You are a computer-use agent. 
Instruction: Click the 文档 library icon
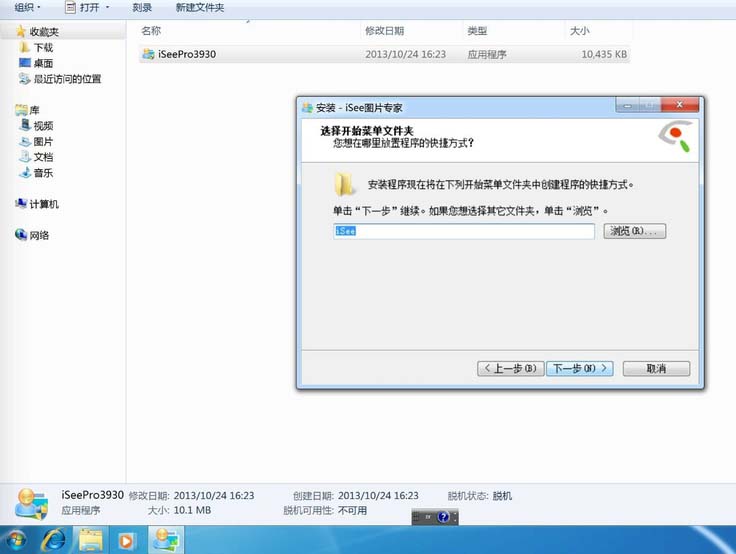[x=25, y=156]
